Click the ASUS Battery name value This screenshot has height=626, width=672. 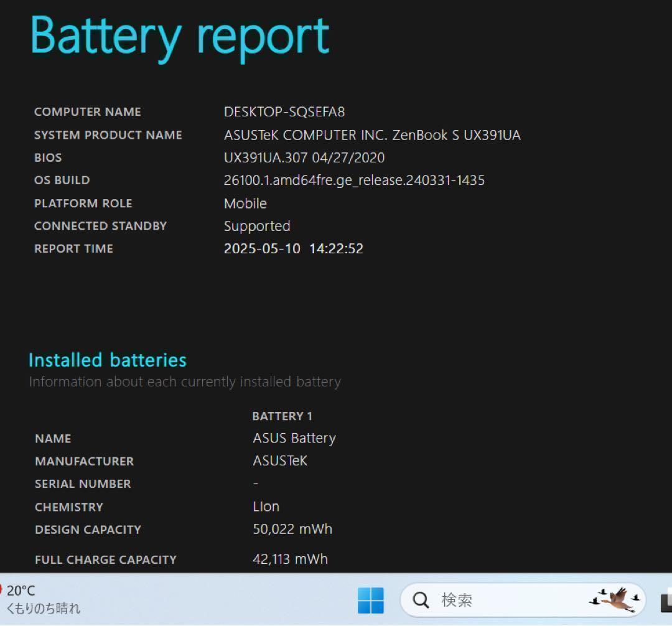pyautogui.click(x=294, y=439)
